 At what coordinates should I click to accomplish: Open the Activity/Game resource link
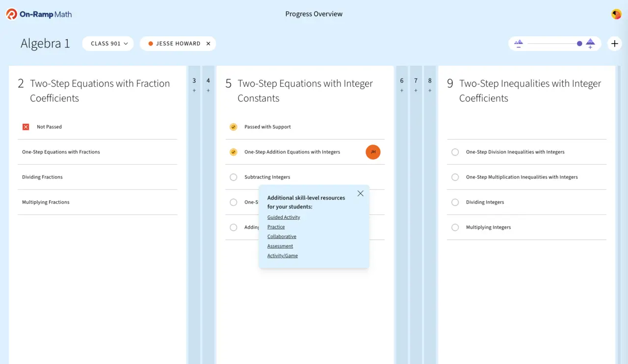(x=282, y=256)
